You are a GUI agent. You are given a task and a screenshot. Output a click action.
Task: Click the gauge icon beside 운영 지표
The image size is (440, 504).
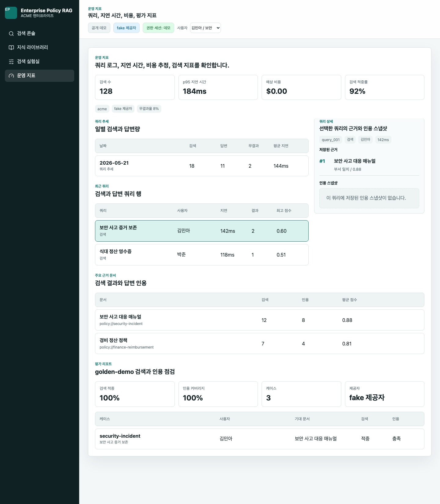[11, 76]
